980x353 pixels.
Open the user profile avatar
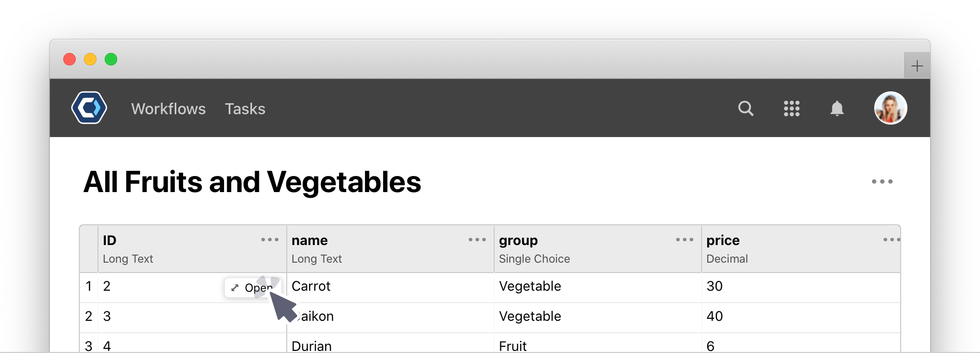point(890,108)
